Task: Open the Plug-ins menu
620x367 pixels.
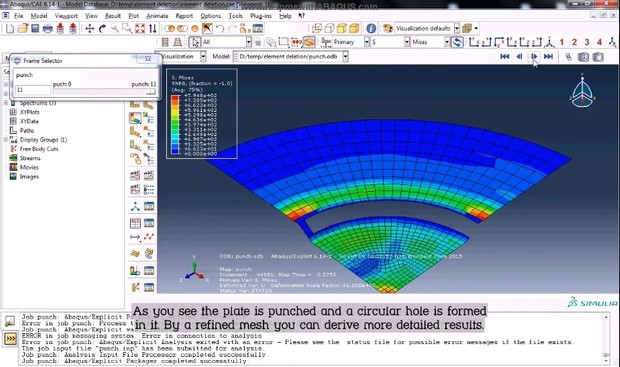Action: pos(261,16)
